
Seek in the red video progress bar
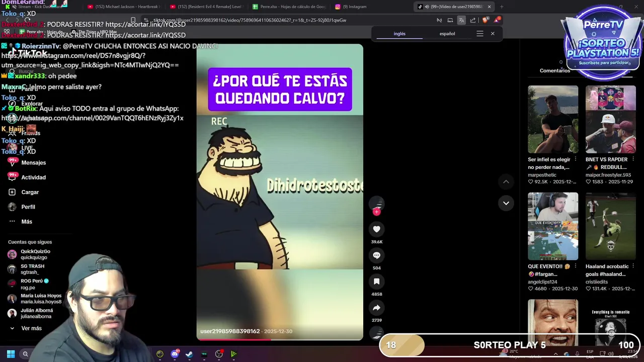(280, 339)
